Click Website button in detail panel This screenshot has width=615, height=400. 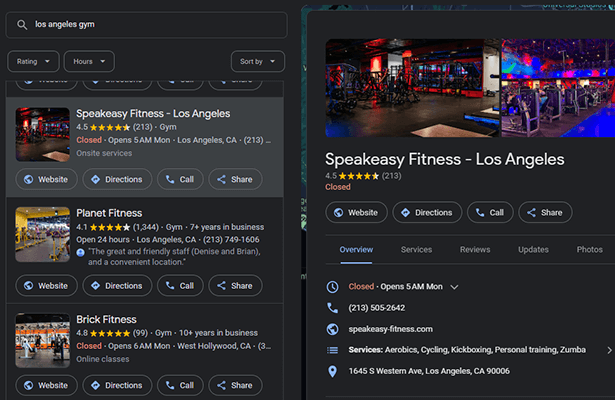pyautogui.click(x=356, y=213)
